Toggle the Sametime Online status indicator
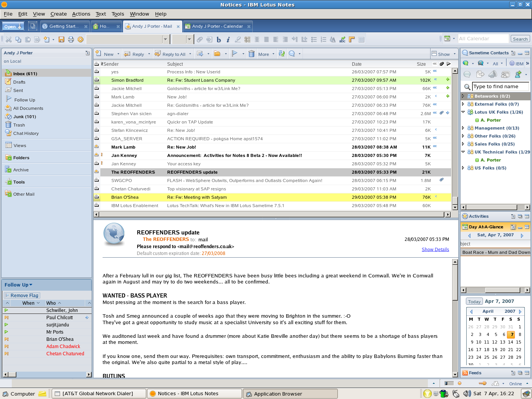Screen dimensions: 532x399 tap(515, 384)
